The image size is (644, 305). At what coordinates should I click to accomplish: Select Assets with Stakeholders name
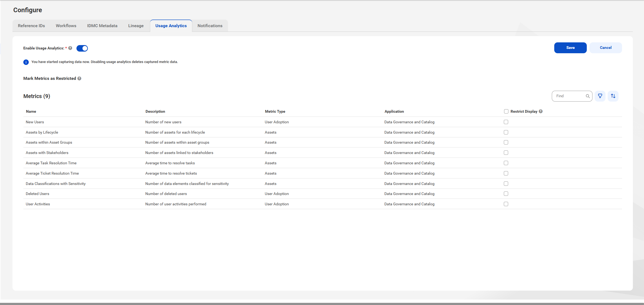pos(47,153)
